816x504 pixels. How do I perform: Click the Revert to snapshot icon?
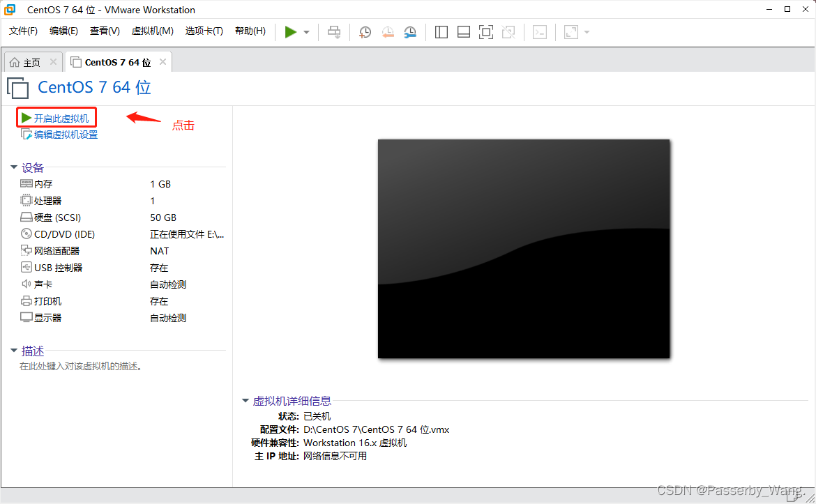point(388,32)
